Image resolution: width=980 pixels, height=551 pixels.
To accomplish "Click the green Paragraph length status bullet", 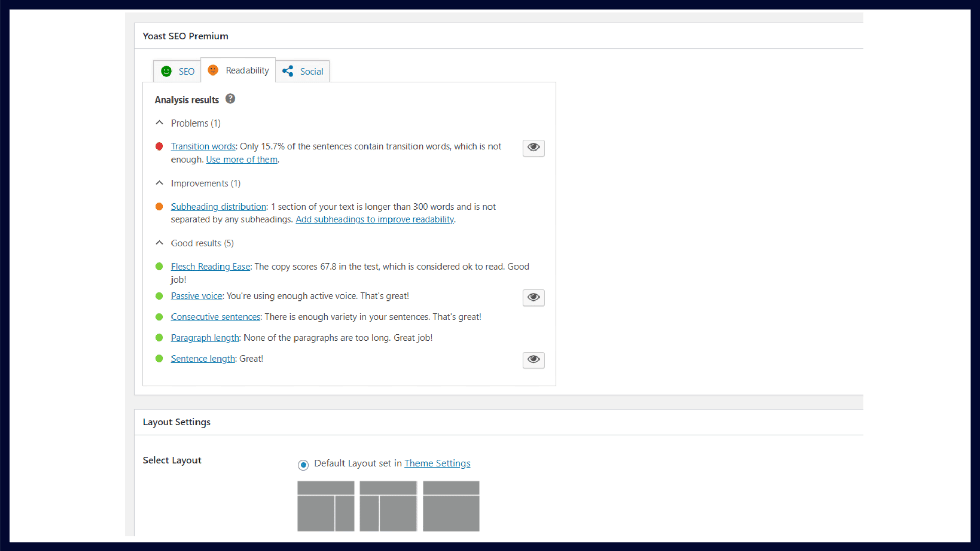I will pos(159,338).
